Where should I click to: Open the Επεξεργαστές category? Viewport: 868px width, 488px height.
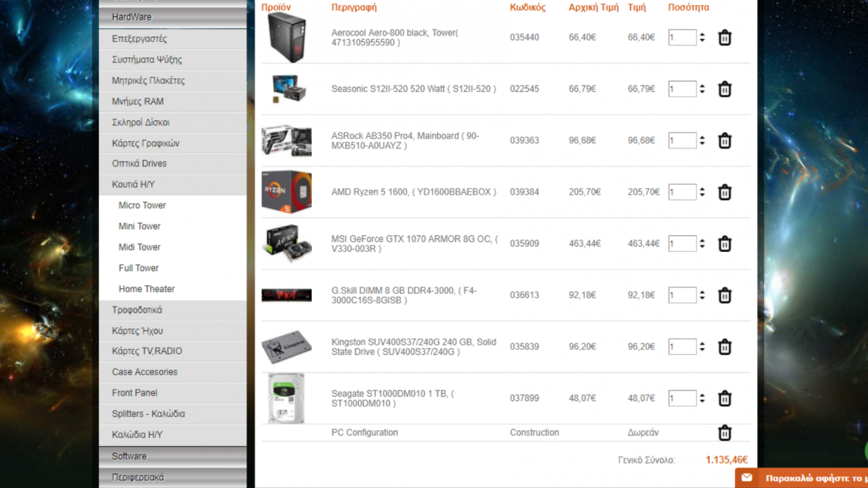tap(173, 38)
